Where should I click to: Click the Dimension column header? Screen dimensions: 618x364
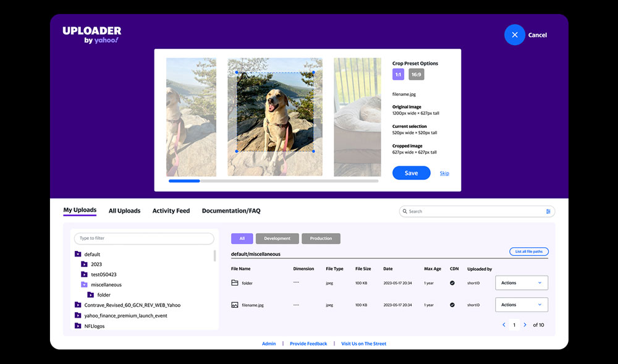[303, 269]
